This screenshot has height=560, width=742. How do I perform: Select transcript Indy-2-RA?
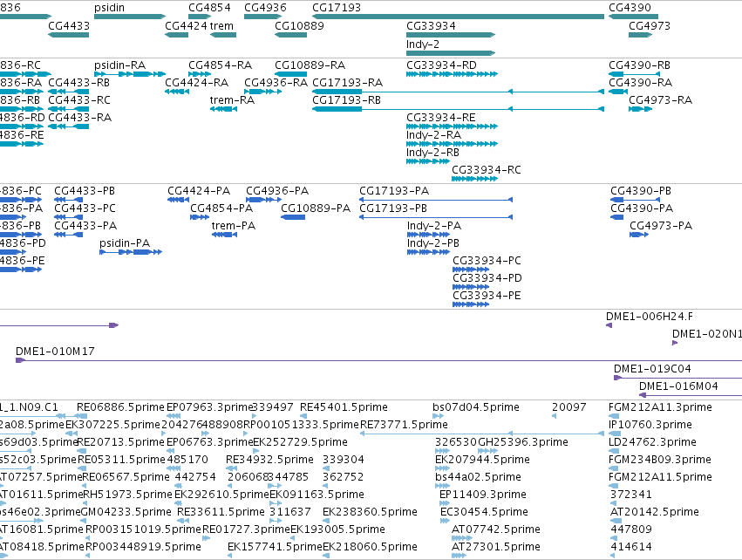click(433, 135)
